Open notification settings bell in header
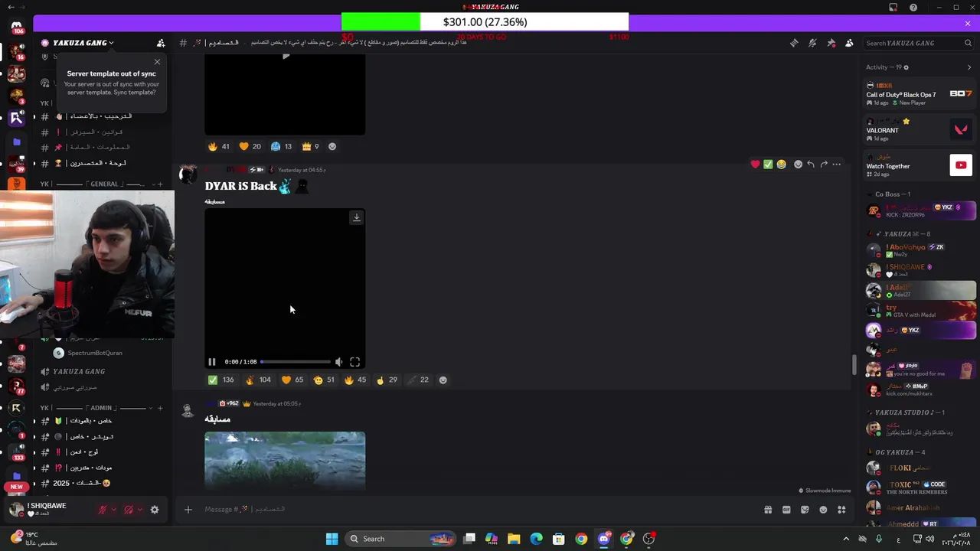The height and width of the screenshot is (551, 980). pos(812,43)
